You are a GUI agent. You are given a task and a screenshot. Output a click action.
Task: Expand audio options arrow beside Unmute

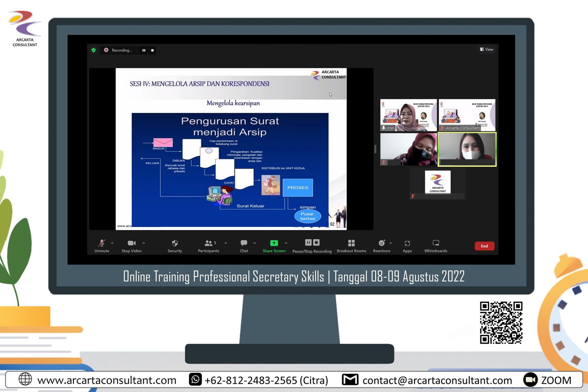pos(112,243)
